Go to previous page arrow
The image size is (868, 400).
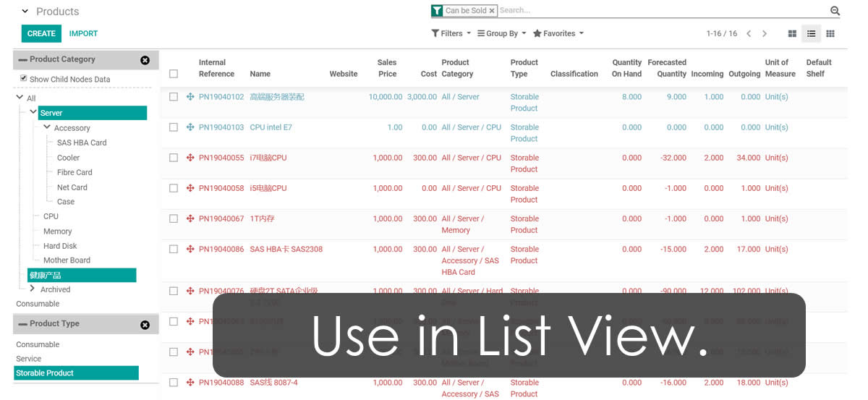coord(749,34)
